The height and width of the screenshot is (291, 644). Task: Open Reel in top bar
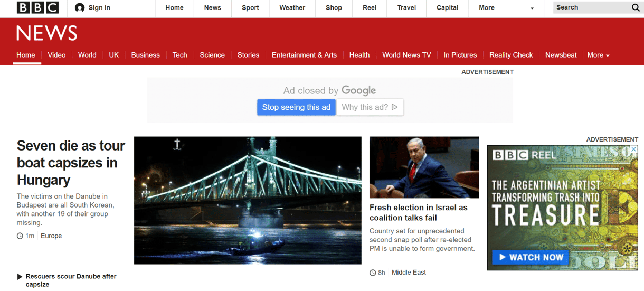click(x=370, y=7)
